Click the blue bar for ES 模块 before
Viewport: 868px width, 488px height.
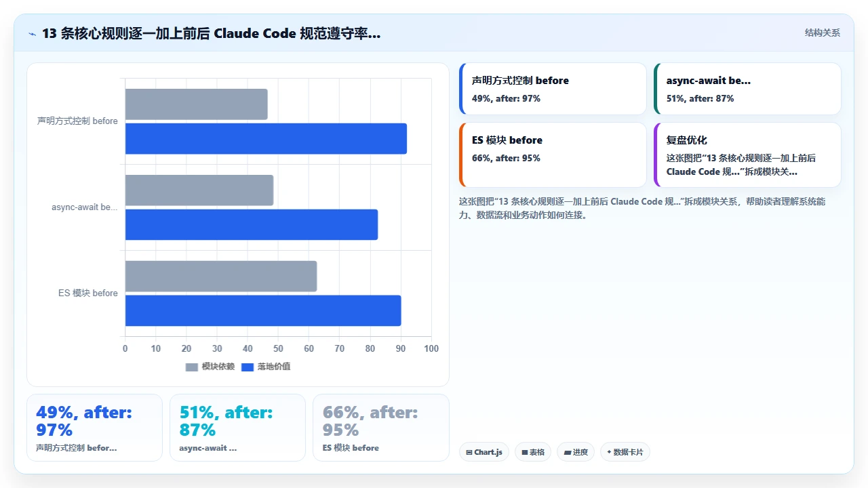[263, 310]
